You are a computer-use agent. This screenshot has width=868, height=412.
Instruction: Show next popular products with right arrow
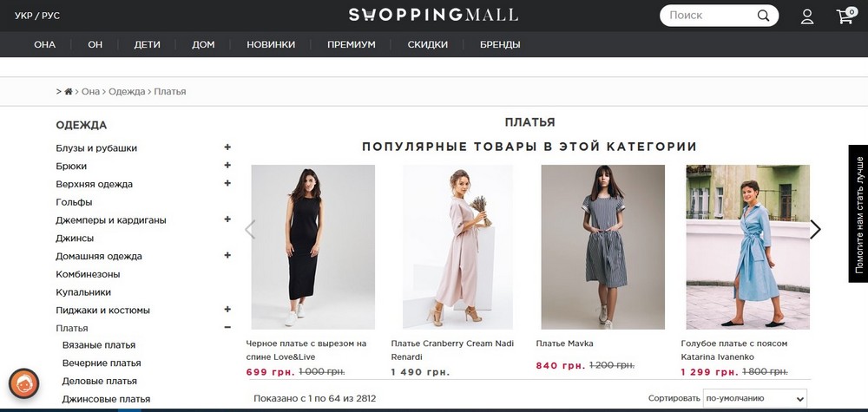815,230
